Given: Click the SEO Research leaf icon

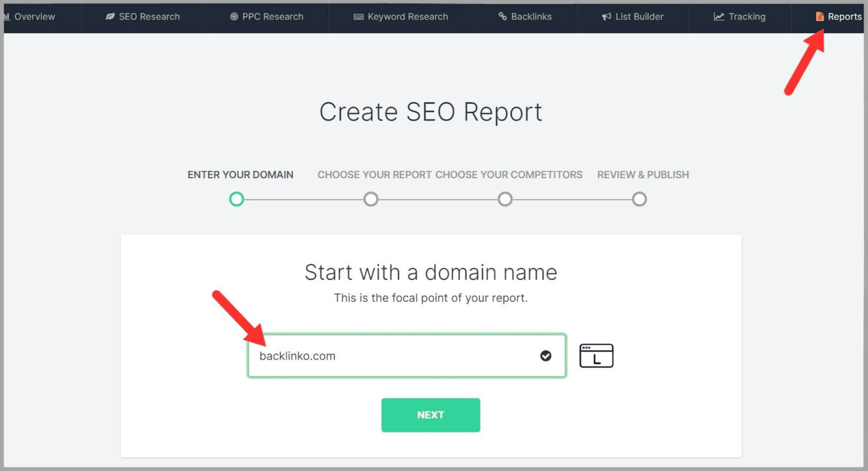Looking at the screenshot, I should tap(110, 17).
